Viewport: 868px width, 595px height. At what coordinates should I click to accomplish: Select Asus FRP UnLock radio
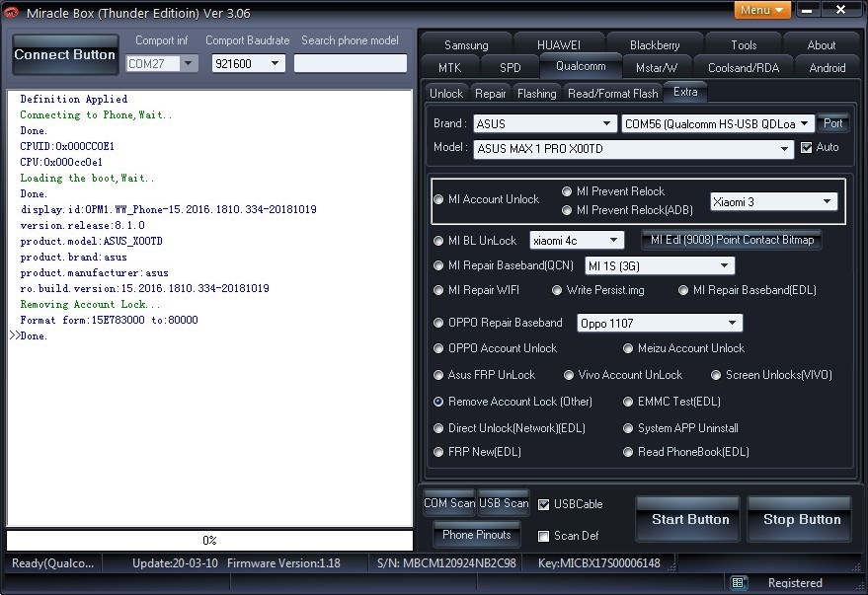tap(438, 375)
